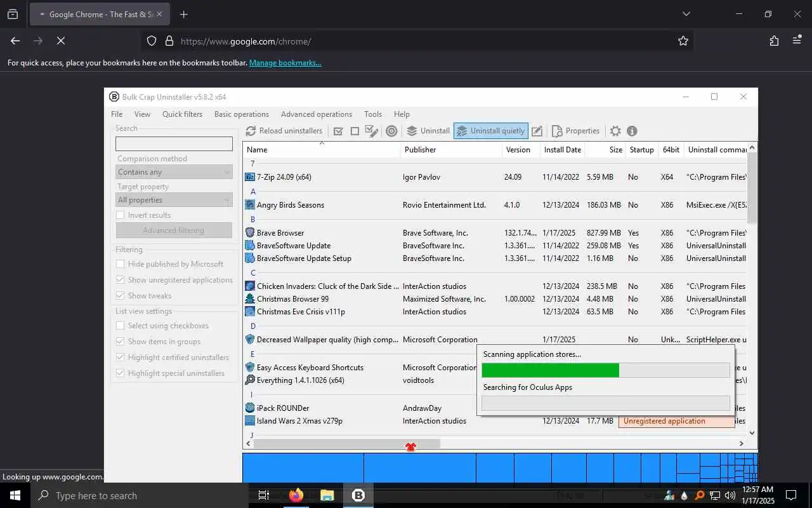
Task: Open Comparison method Contains any dropdown
Action: (174, 172)
